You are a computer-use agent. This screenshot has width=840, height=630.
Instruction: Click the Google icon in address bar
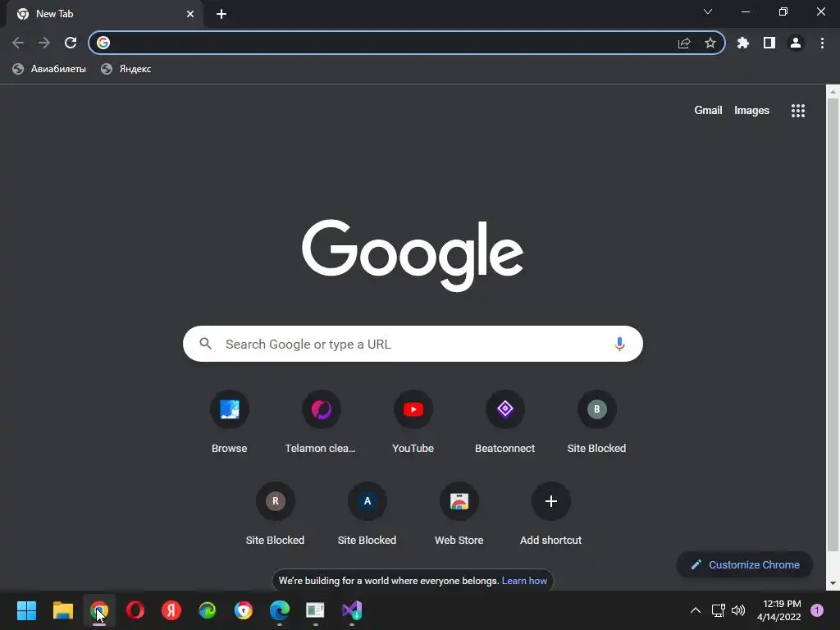coord(103,43)
